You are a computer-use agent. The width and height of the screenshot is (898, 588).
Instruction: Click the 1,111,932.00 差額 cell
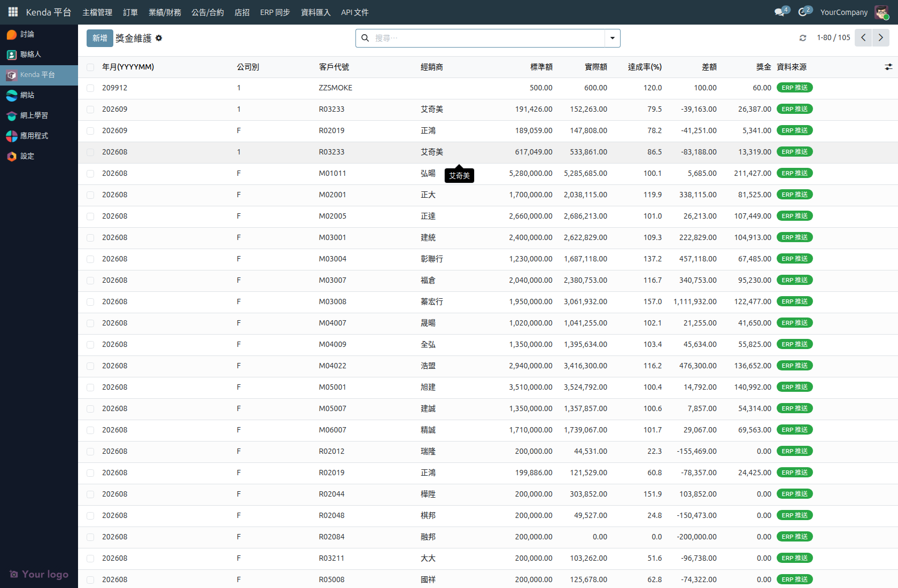(x=695, y=301)
